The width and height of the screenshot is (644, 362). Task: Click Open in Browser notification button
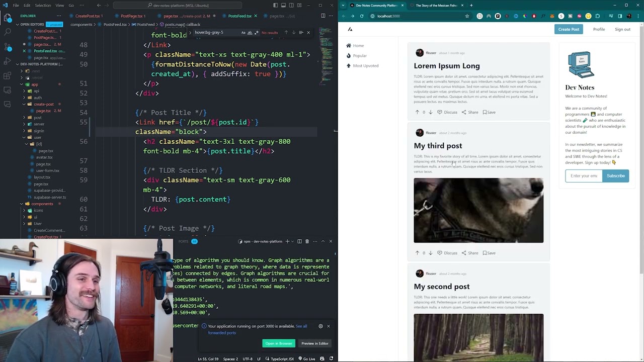(279, 343)
